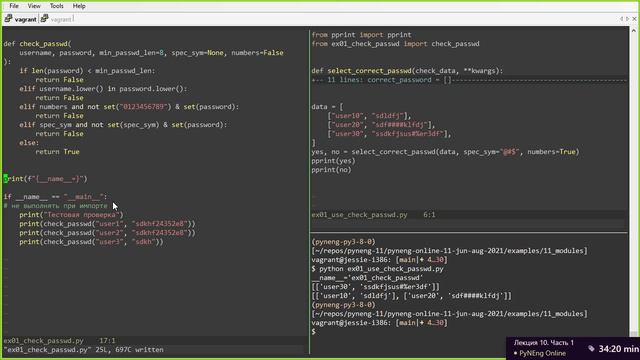The height and width of the screenshot is (360, 640).
Task: Click the 'from pprint import pprint' line
Action: click(x=361, y=35)
